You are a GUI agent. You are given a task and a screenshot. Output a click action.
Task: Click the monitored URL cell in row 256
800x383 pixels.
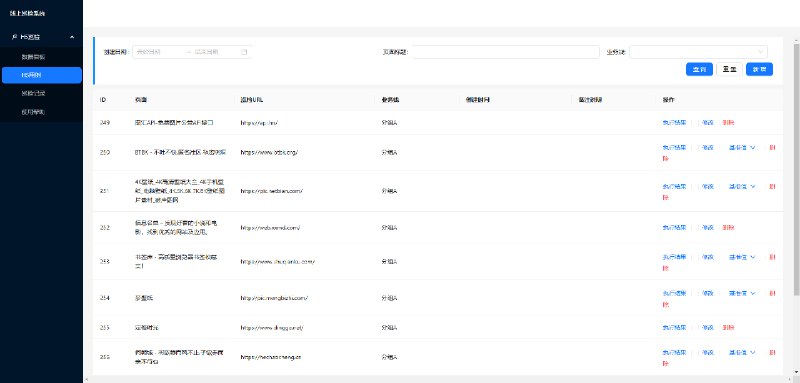[271, 357]
